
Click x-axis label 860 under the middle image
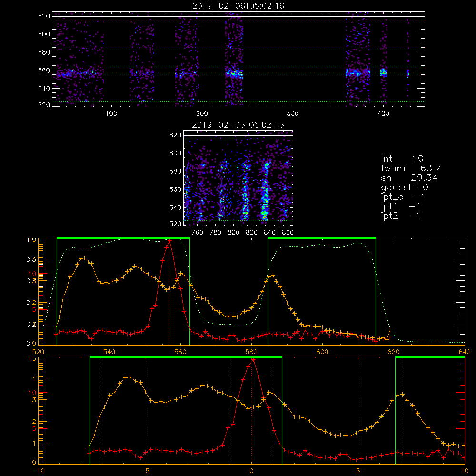click(x=288, y=233)
